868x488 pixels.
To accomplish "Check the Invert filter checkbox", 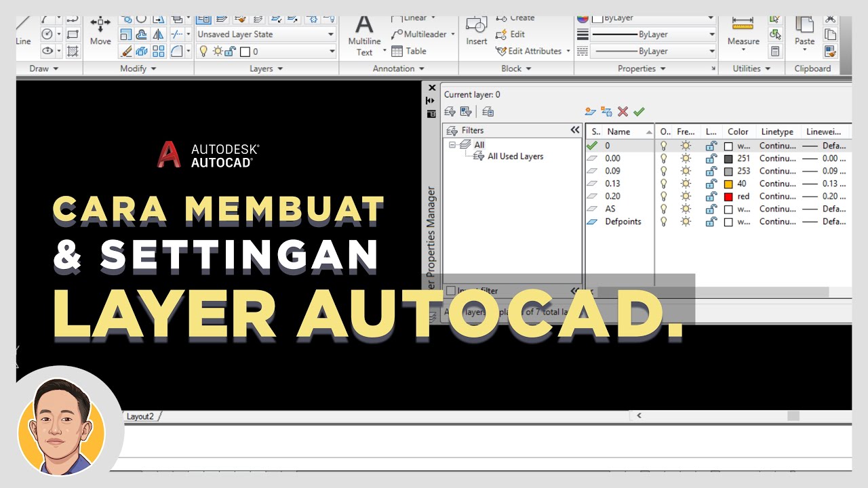I will point(451,291).
